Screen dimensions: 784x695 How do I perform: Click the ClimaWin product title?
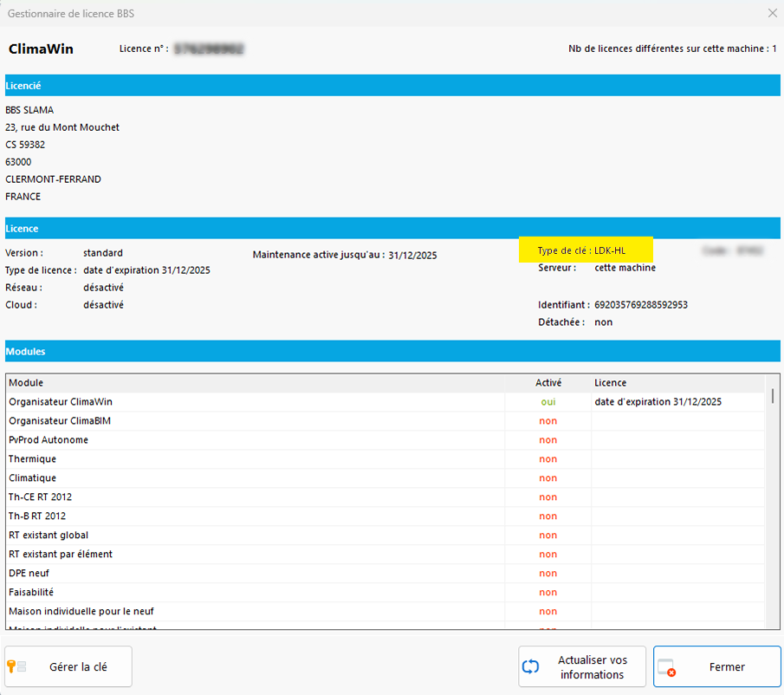(41, 49)
